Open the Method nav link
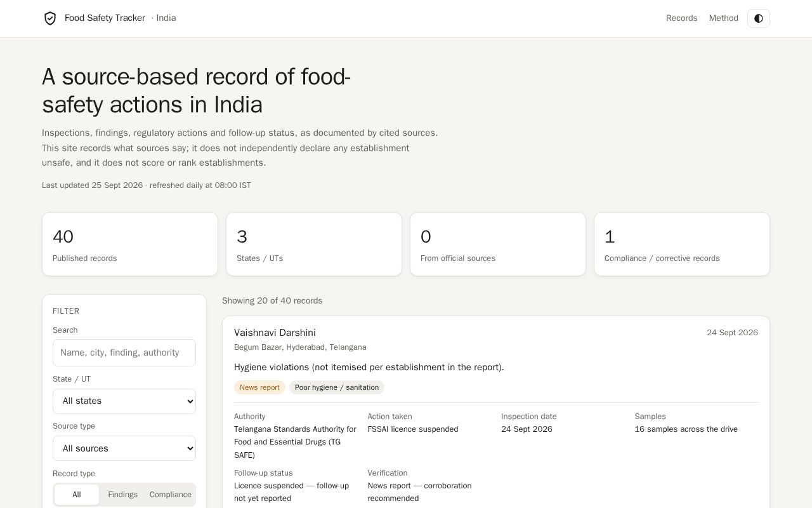812x508 pixels. [x=724, y=18]
